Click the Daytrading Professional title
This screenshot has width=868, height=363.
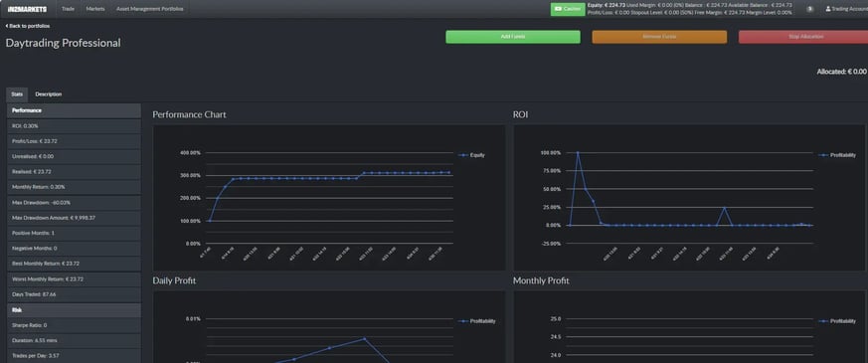pos(63,43)
